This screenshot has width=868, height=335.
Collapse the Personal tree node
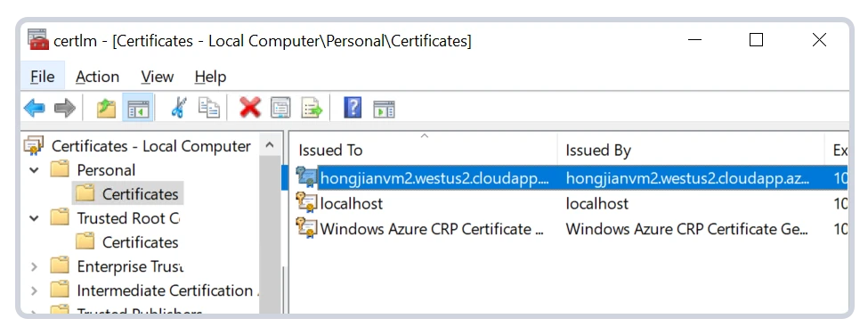coord(35,170)
